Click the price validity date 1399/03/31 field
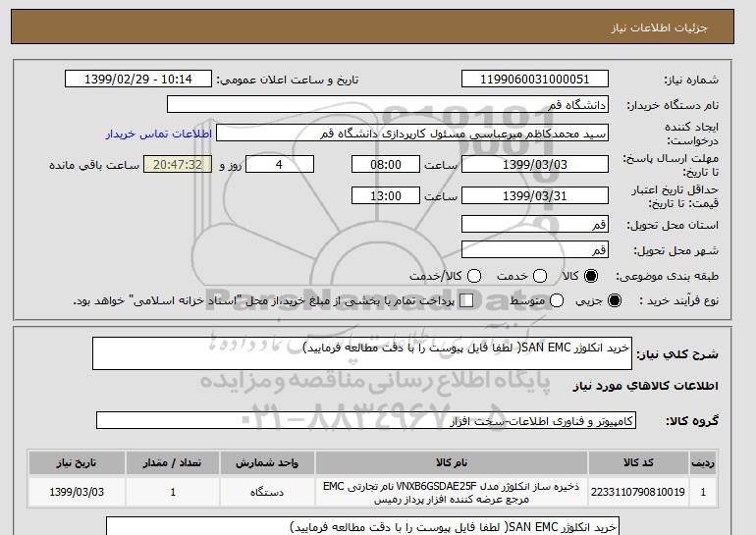This screenshot has width=756, height=535. click(x=535, y=195)
